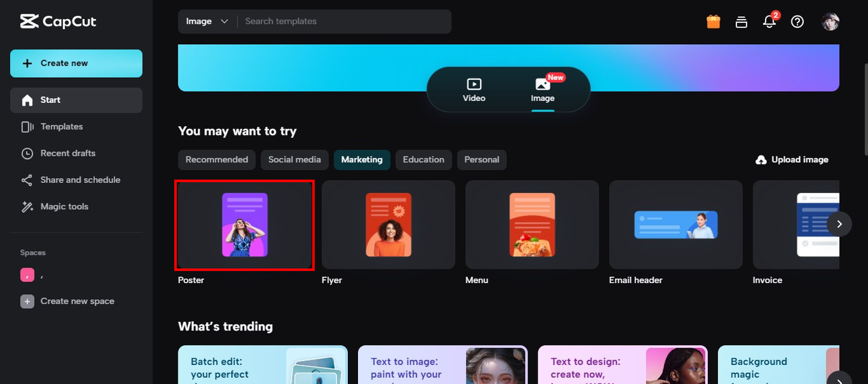Click the CapCut logo

(x=58, y=22)
